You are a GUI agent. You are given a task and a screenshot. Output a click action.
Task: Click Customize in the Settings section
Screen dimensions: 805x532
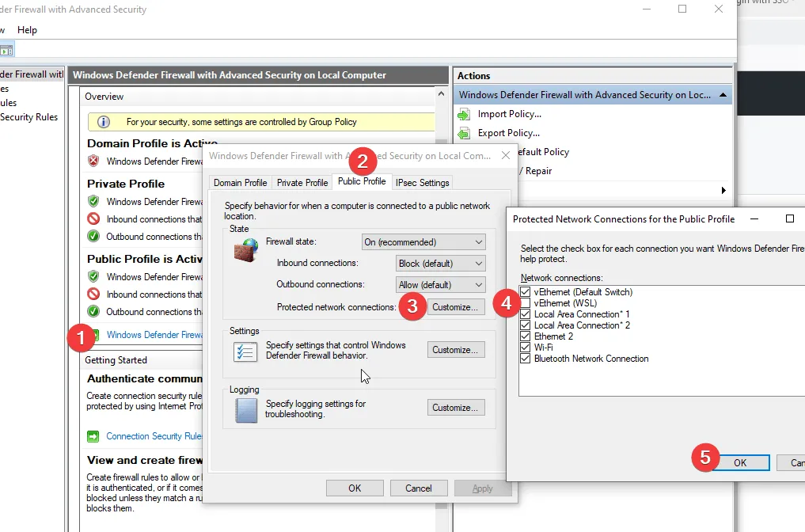455,350
